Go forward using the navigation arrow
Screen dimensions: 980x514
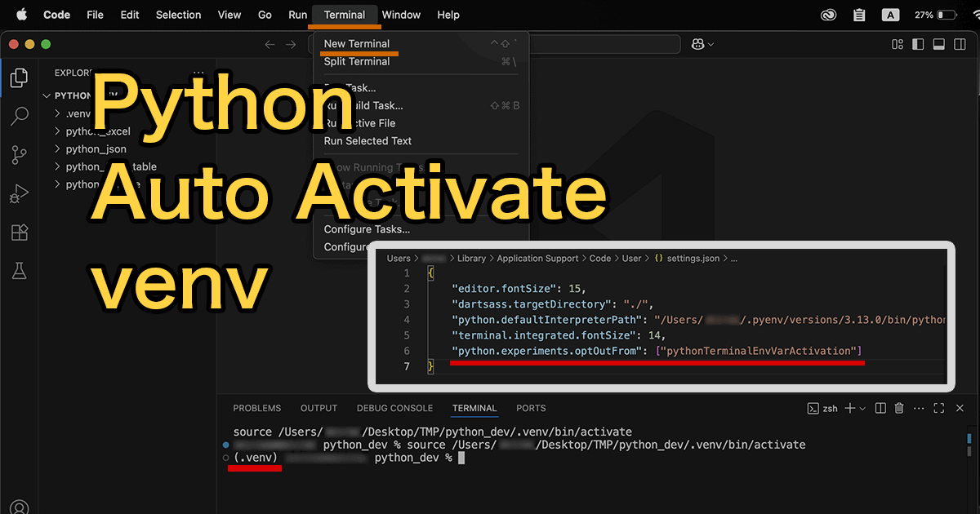[x=291, y=44]
